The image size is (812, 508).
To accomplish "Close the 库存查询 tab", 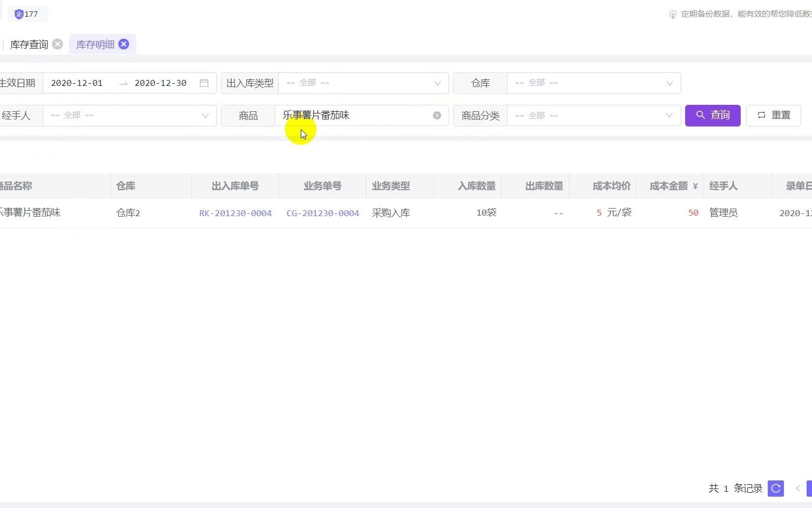I will coord(57,44).
